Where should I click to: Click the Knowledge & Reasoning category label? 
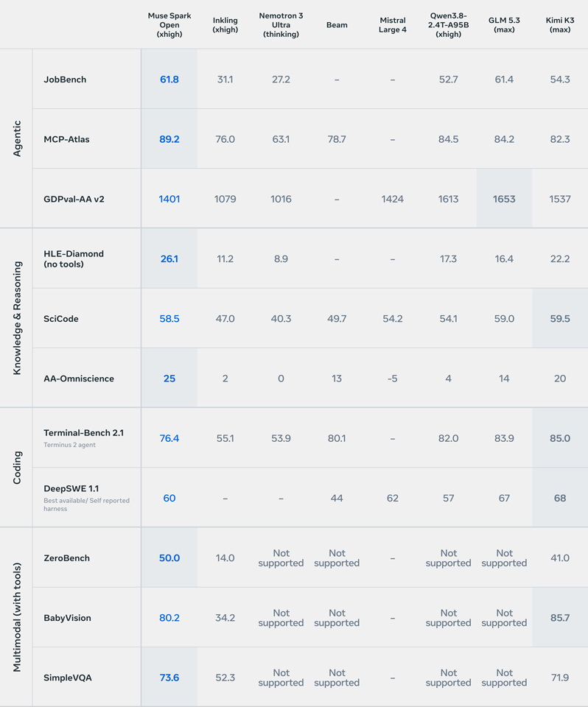[x=17, y=318]
